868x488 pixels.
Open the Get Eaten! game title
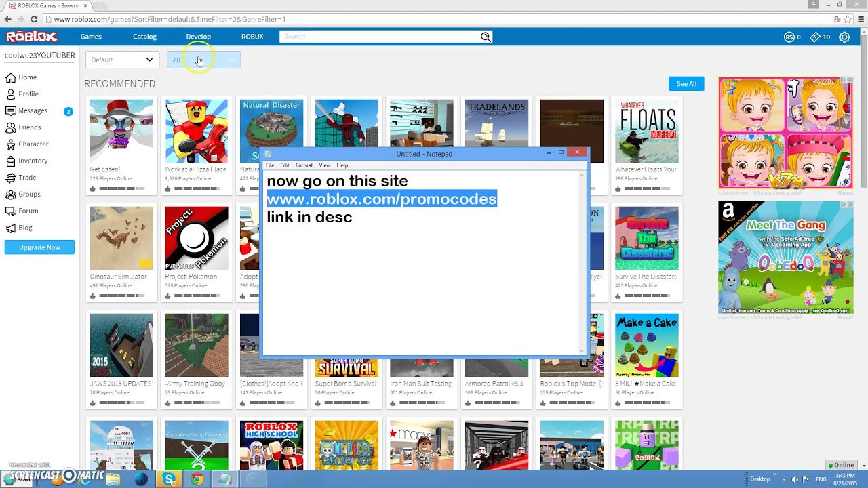point(105,169)
